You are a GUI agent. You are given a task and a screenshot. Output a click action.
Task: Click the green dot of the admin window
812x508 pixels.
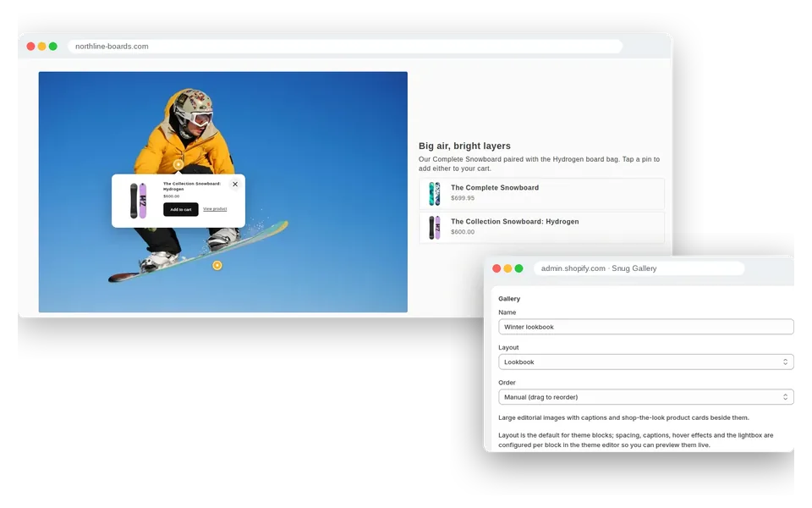coord(518,268)
